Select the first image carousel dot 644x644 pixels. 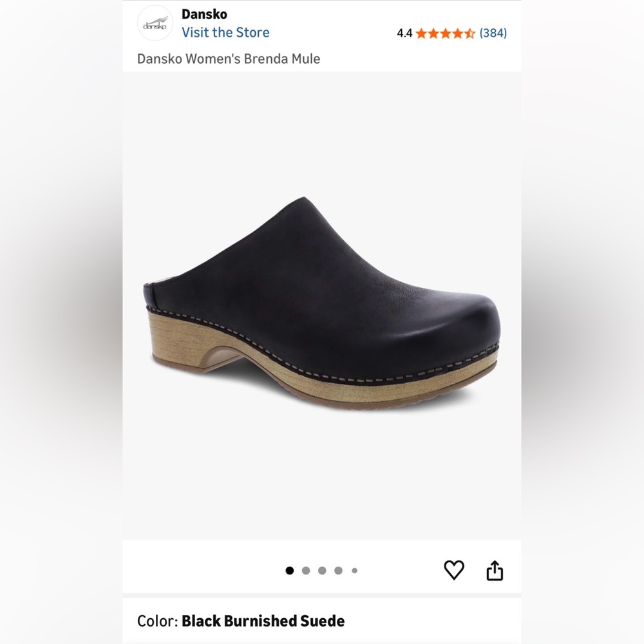(290, 570)
